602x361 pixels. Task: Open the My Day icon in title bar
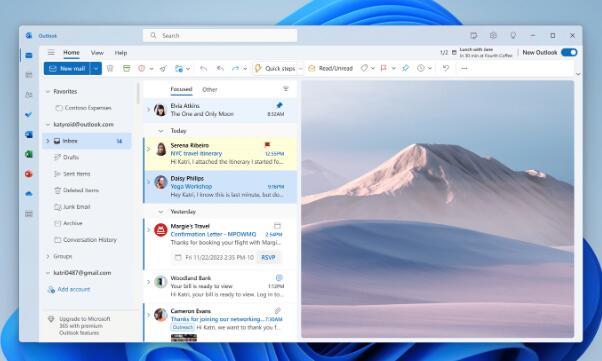click(x=474, y=35)
